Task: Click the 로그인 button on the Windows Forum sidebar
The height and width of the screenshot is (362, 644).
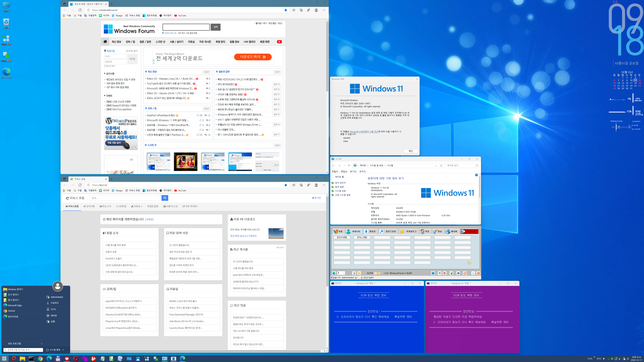Action: click(x=132, y=59)
